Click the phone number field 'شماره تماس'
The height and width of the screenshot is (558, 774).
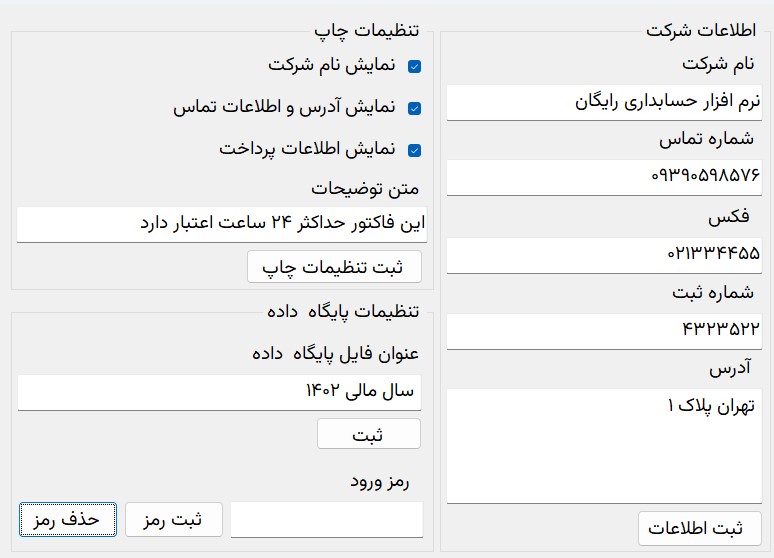tap(603, 176)
